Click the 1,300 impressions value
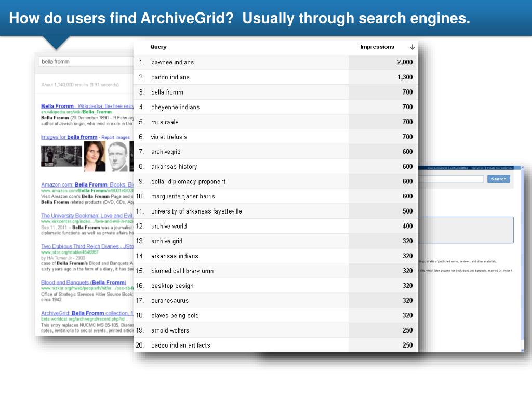 (405, 77)
